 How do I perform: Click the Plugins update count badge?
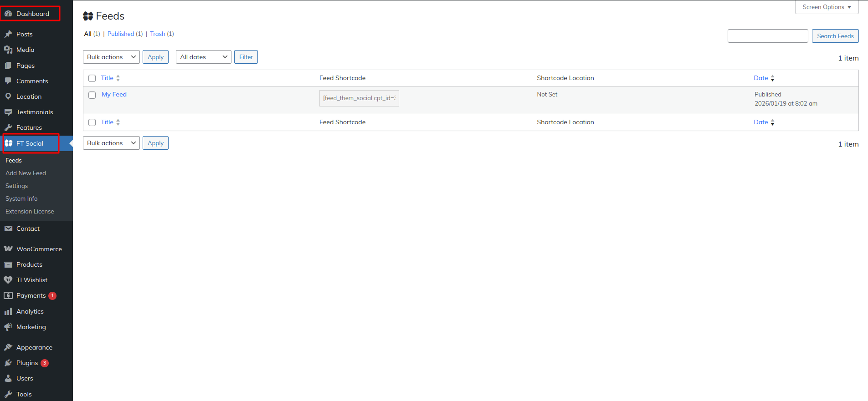(x=45, y=363)
